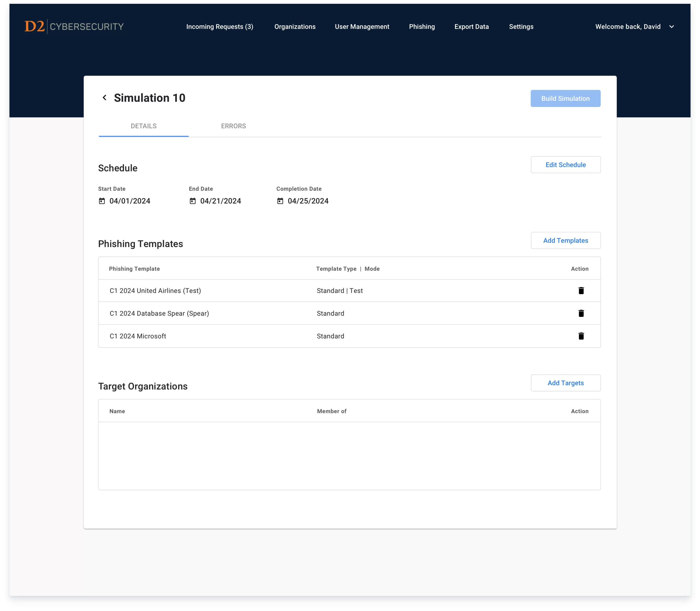Click Add Targets

(565, 383)
